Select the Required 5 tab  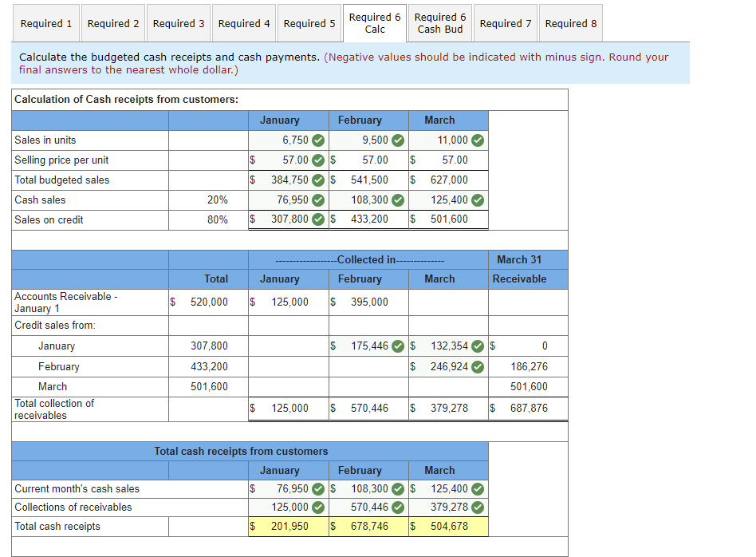tap(309, 23)
